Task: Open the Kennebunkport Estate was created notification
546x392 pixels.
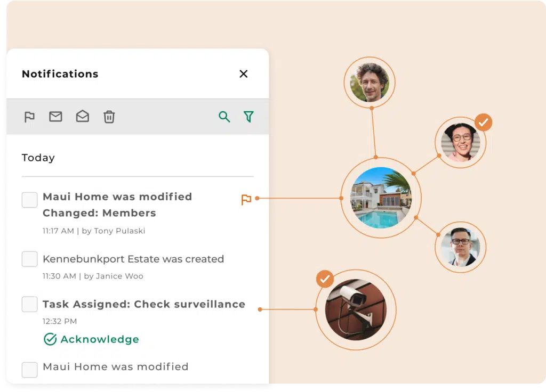Action: (x=133, y=259)
